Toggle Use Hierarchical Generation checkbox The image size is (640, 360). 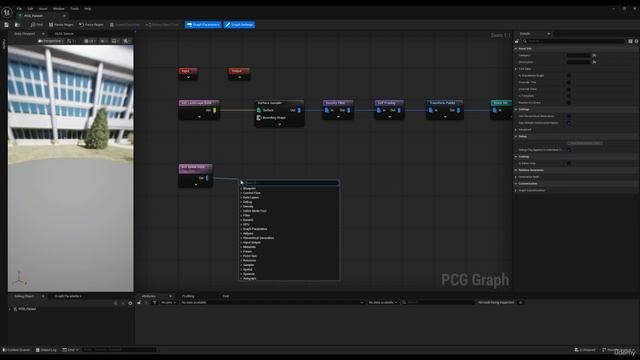(x=569, y=116)
